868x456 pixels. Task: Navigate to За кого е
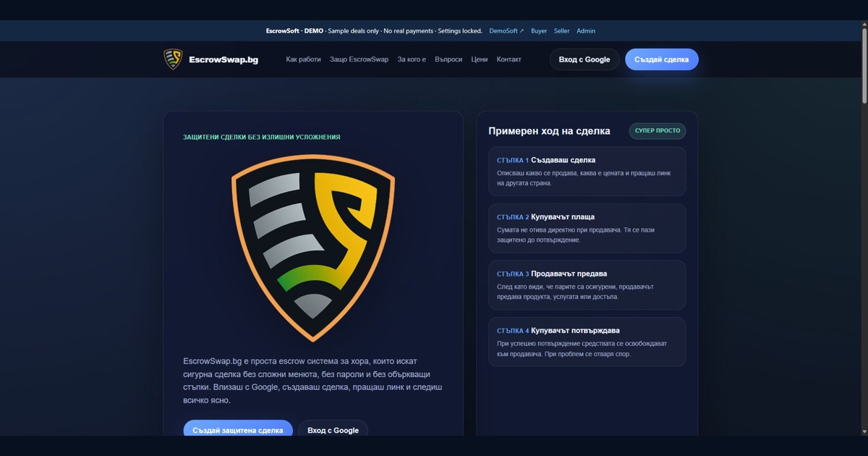(412, 59)
